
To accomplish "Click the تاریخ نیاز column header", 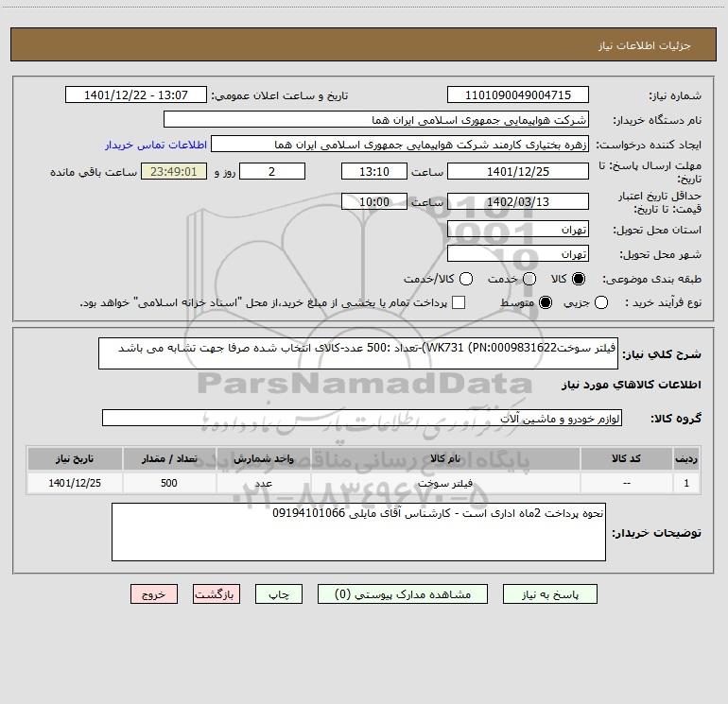I will [75, 459].
